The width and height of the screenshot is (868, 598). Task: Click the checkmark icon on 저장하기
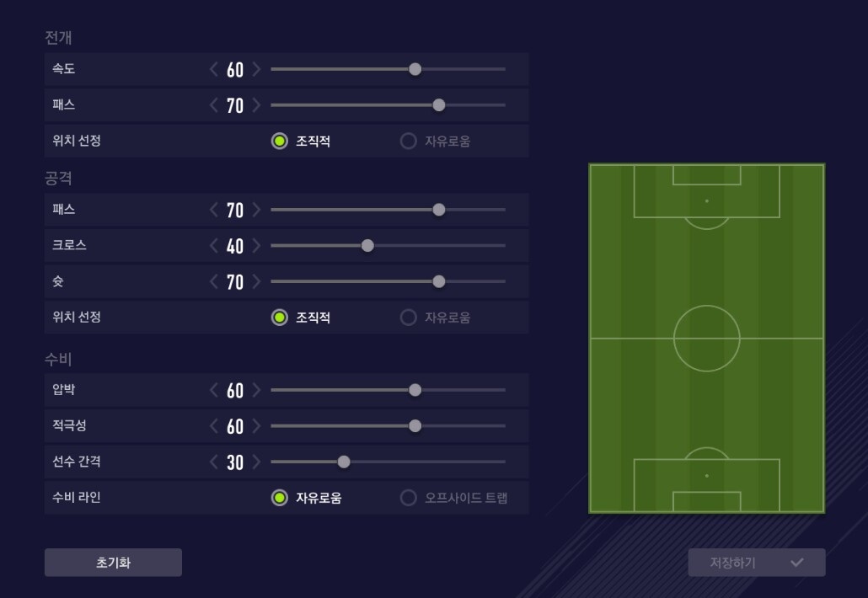pyautogui.click(x=796, y=563)
